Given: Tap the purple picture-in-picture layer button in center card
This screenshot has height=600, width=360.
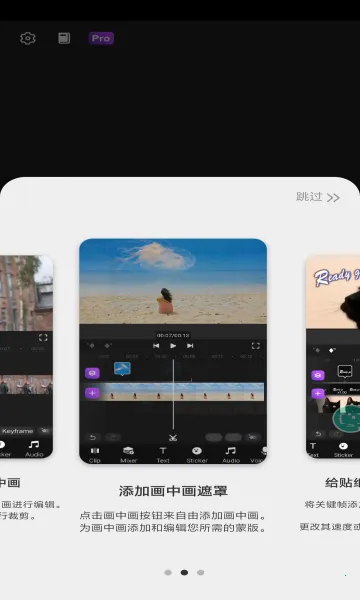Looking at the screenshot, I should 92,373.
